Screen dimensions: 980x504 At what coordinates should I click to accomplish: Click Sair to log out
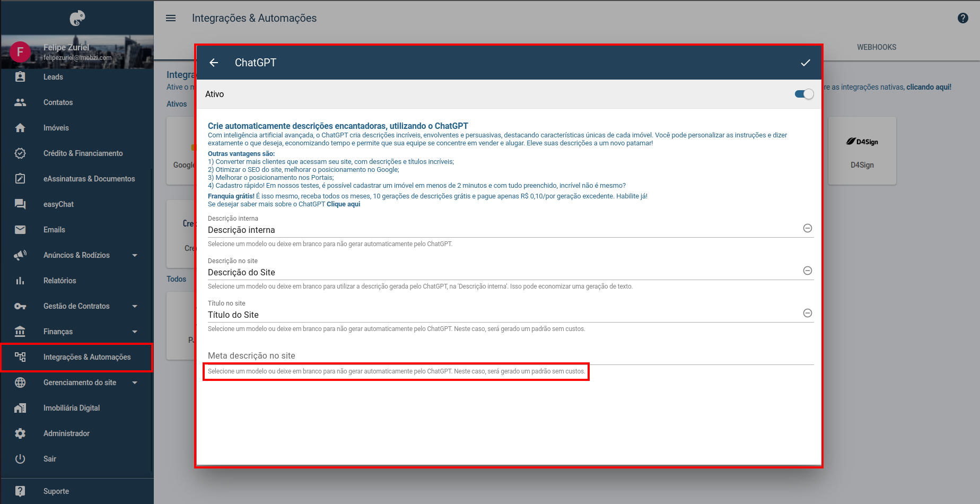77,459
